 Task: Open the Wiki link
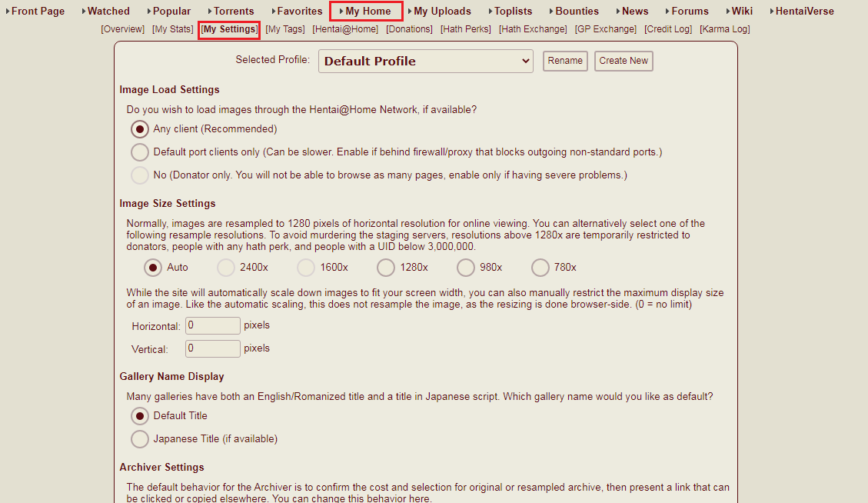(x=742, y=11)
